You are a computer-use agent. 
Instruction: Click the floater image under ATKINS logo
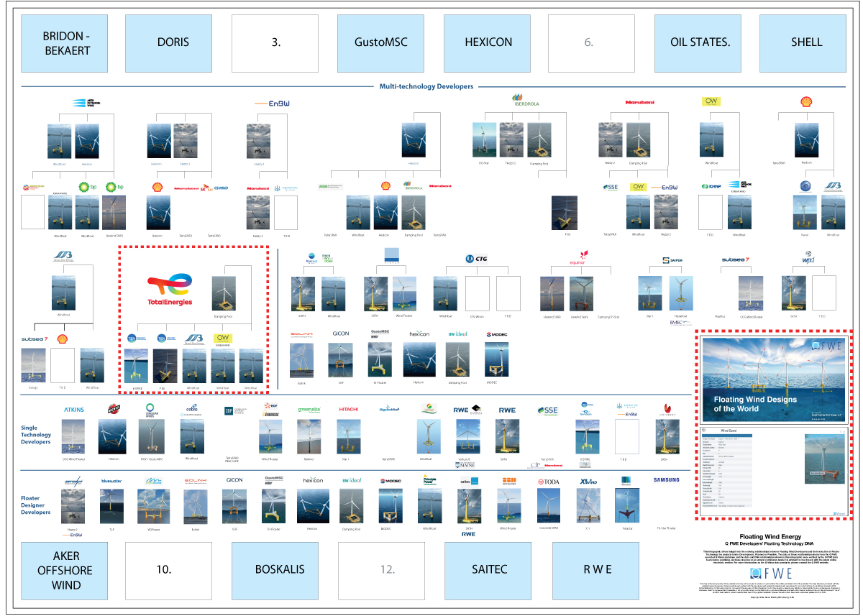[x=74, y=437]
